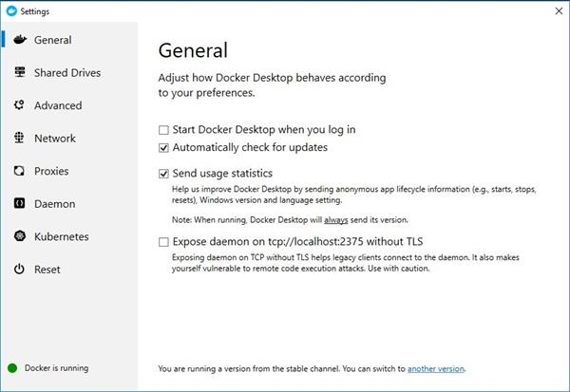Image resolution: width=570 pixels, height=392 pixels.
Task: Close the Settings window
Action: (554, 11)
